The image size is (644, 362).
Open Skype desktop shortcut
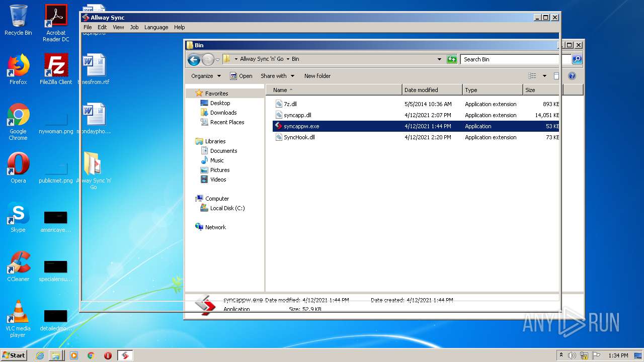click(18, 217)
